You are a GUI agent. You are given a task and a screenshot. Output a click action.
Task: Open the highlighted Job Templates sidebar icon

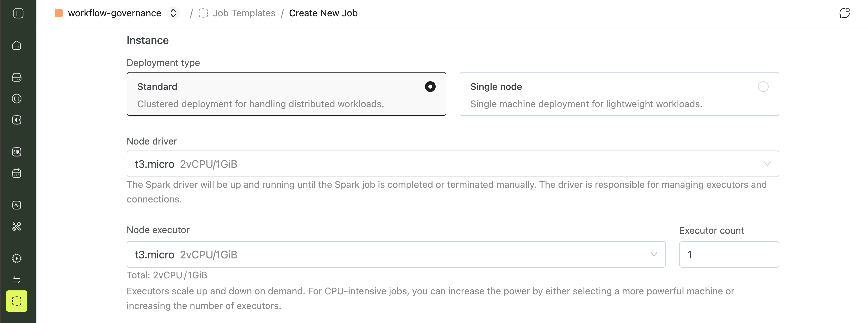click(x=17, y=301)
